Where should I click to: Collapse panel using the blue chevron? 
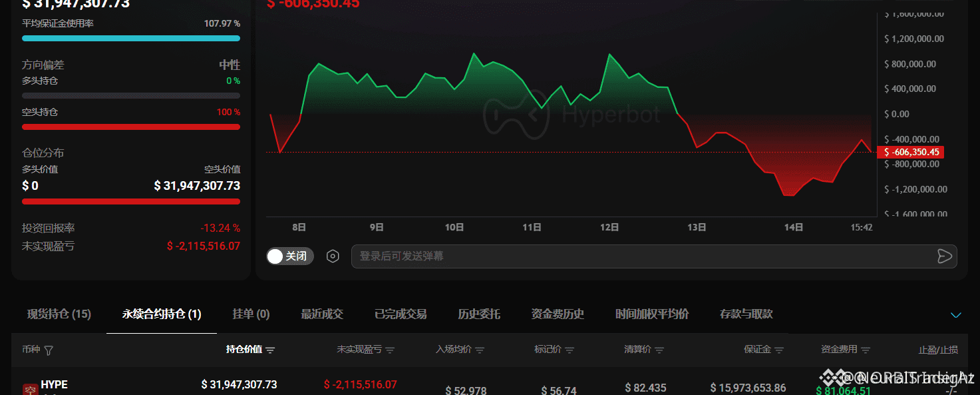click(956, 314)
